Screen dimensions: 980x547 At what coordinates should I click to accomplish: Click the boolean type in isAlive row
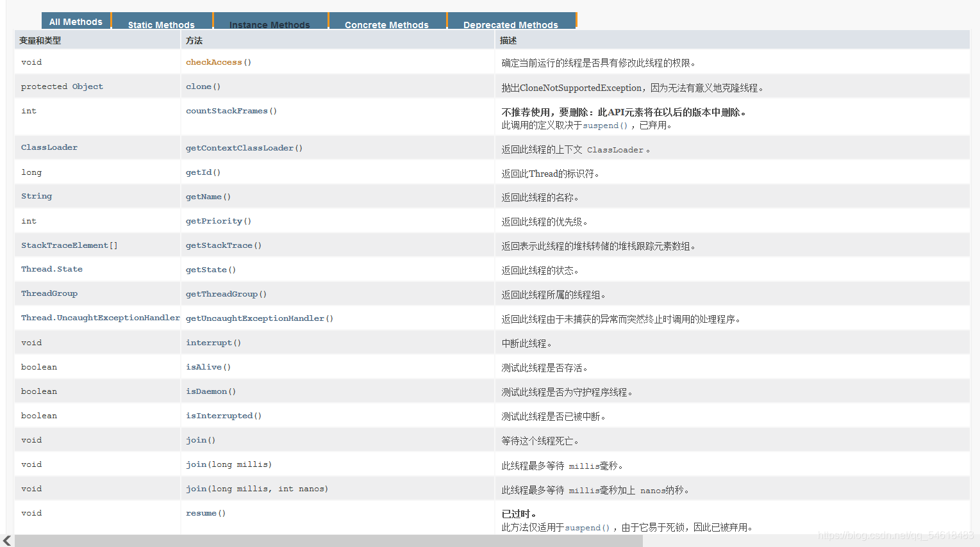(39, 367)
